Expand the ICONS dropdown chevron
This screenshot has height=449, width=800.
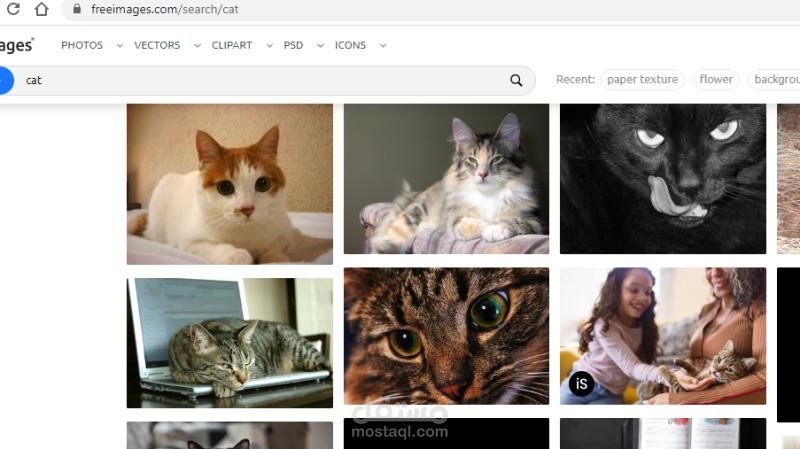(x=383, y=45)
